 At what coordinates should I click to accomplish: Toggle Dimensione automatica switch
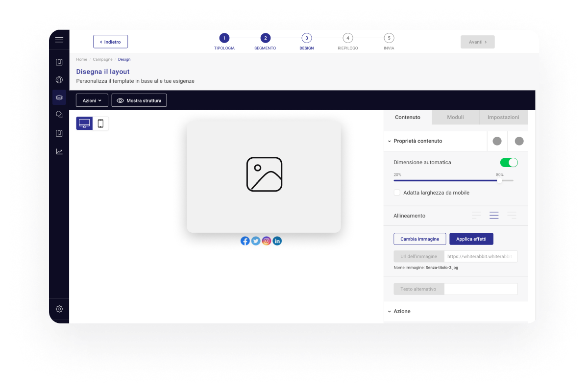[509, 163]
